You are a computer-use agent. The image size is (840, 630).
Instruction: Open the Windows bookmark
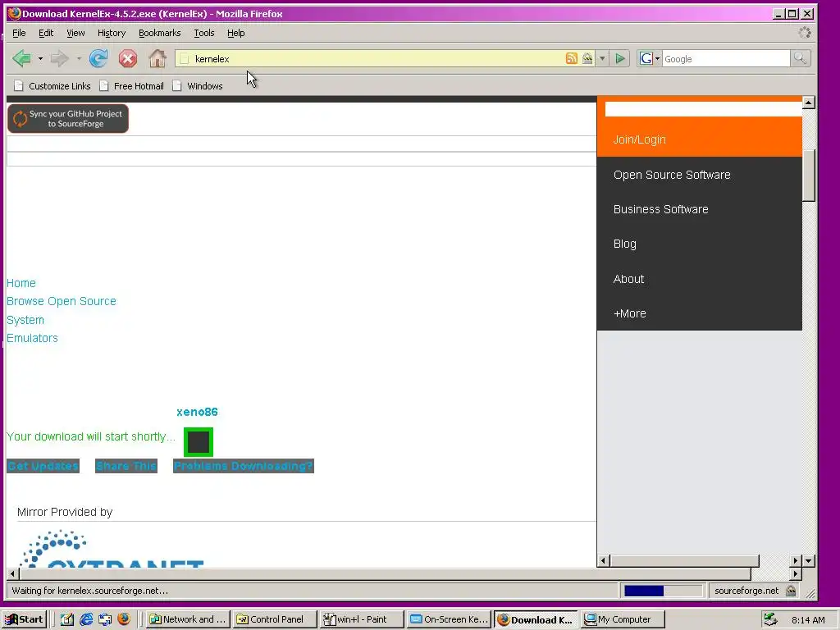(198, 85)
